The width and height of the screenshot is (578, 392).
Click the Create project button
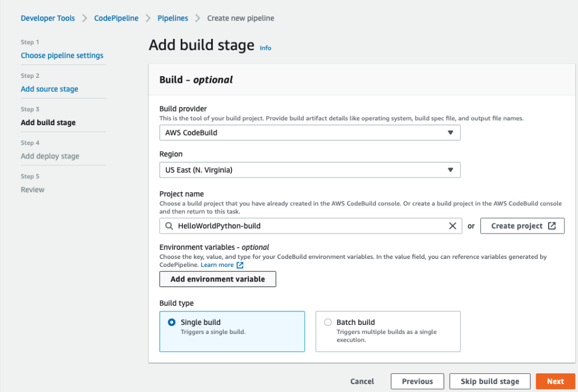tap(522, 226)
